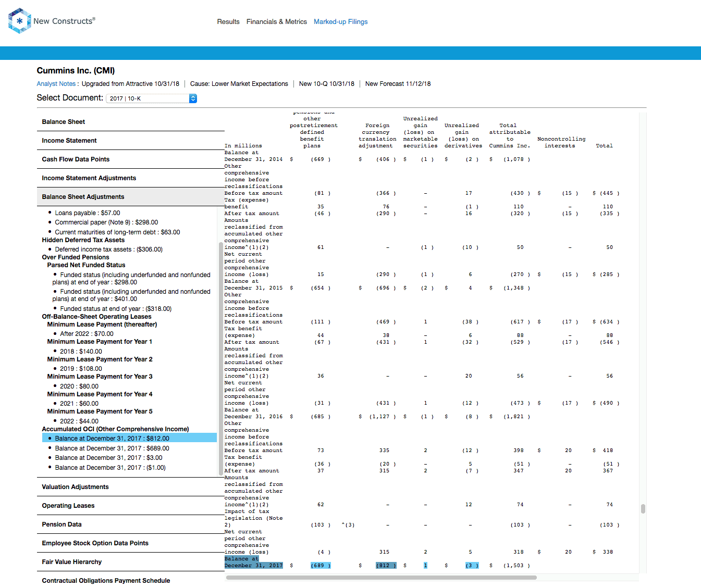Click the filing document vertical scrollbar thumb
The height and width of the screenshot is (588, 701).
tap(643, 509)
